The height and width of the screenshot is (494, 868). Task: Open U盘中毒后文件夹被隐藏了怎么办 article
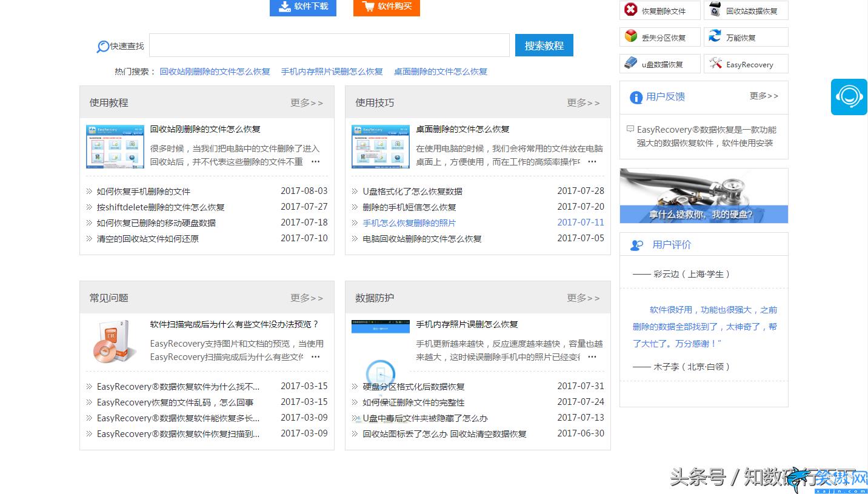(x=425, y=418)
